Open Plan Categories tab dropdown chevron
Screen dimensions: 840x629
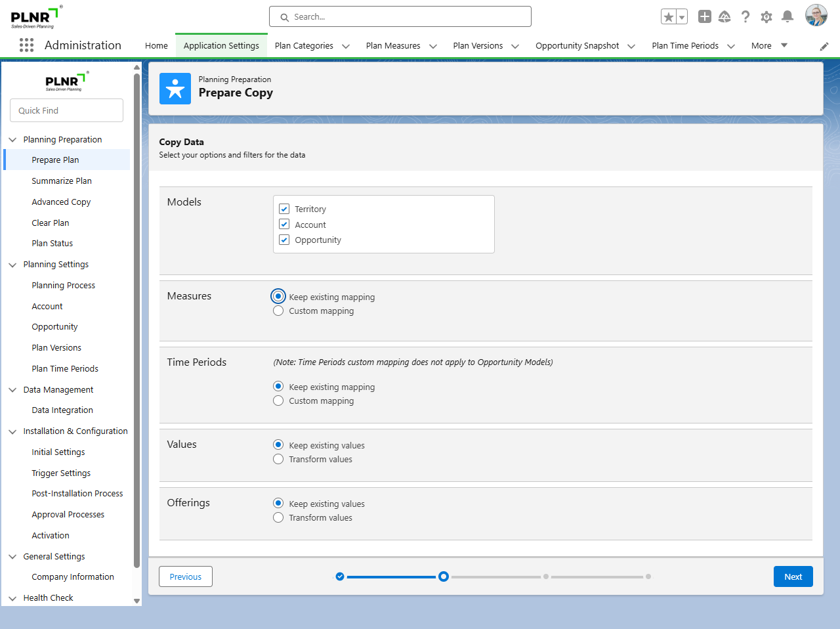click(346, 46)
